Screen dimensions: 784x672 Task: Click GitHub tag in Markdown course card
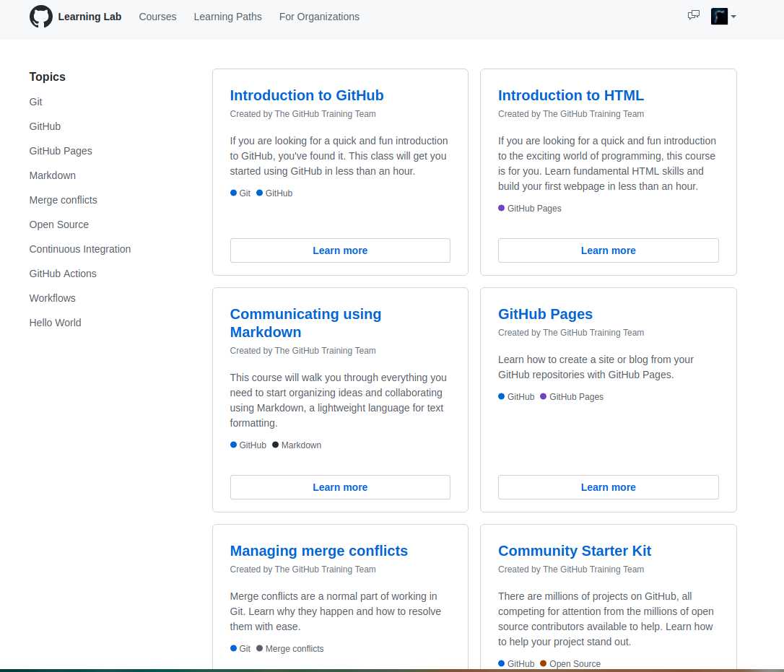point(248,445)
